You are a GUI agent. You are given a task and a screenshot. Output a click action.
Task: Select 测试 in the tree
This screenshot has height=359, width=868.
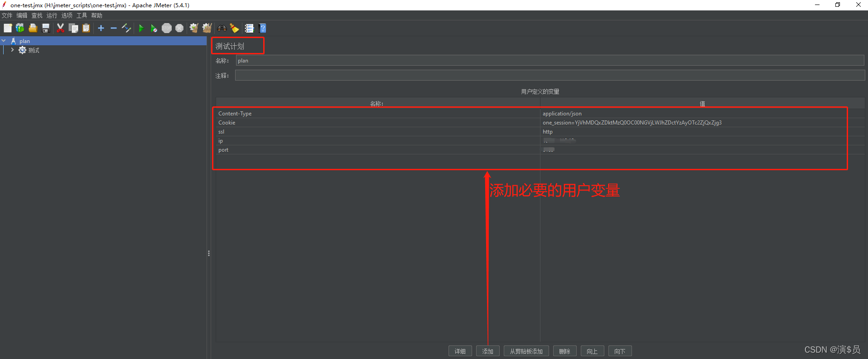(34, 50)
